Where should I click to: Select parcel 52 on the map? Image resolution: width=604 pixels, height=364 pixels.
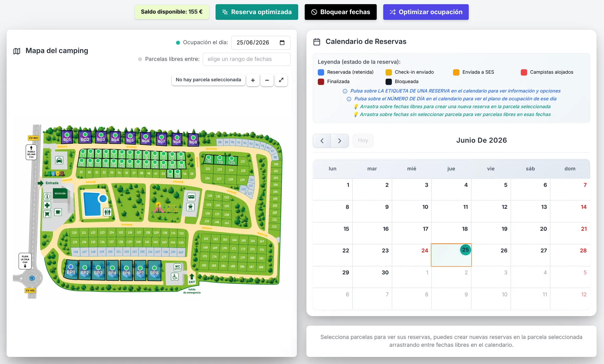click(x=170, y=174)
